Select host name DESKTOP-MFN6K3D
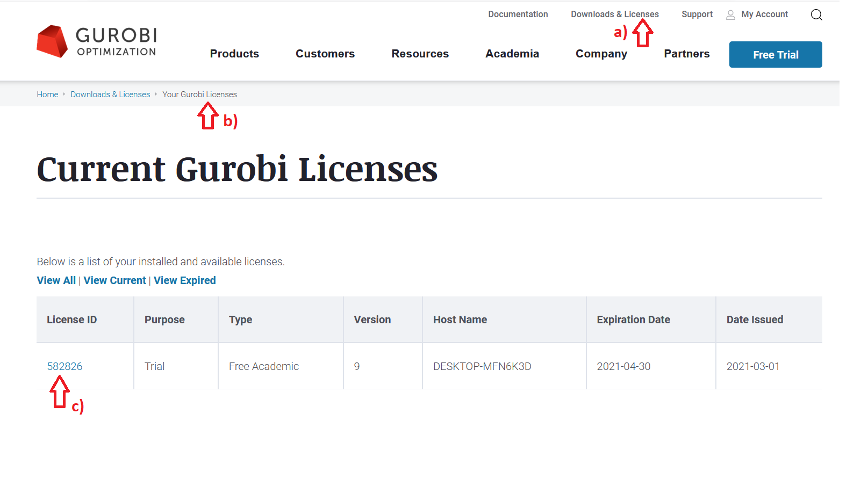868x479 pixels. point(505,366)
